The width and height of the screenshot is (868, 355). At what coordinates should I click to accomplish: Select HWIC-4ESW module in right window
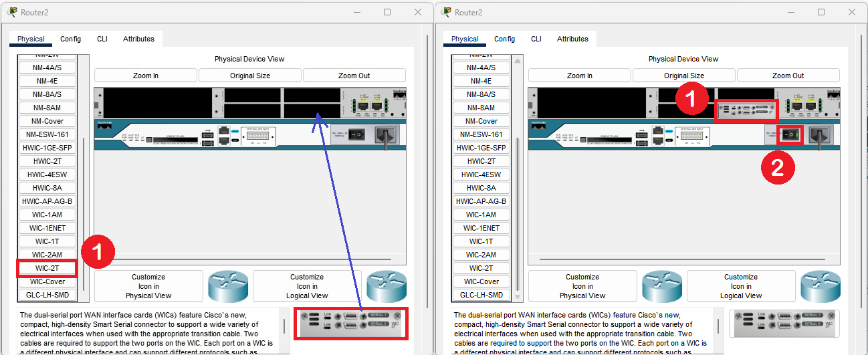point(480,174)
